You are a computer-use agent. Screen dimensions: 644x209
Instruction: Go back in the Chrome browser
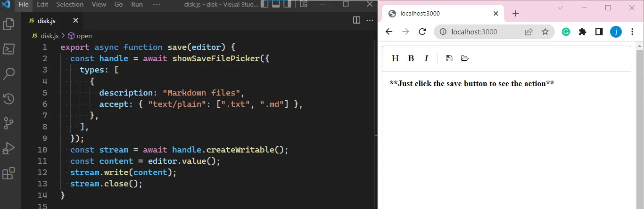(x=389, y=32)
